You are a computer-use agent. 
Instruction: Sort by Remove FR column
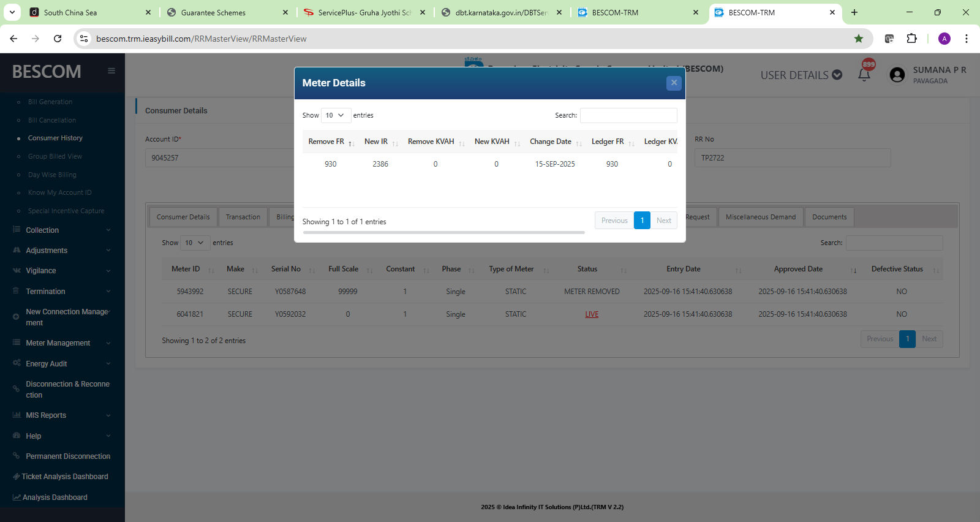coord(331,142)
